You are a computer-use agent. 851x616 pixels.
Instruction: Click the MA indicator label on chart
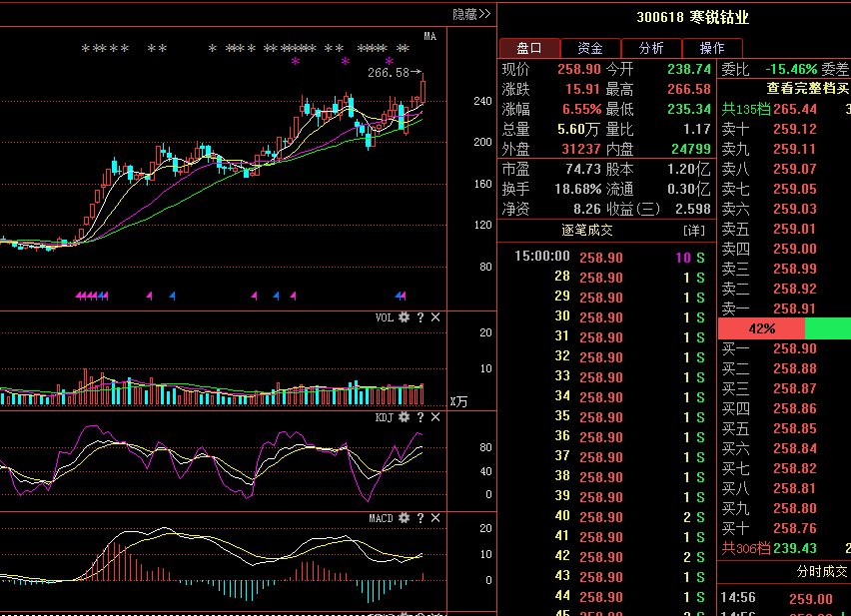point(429,37)
